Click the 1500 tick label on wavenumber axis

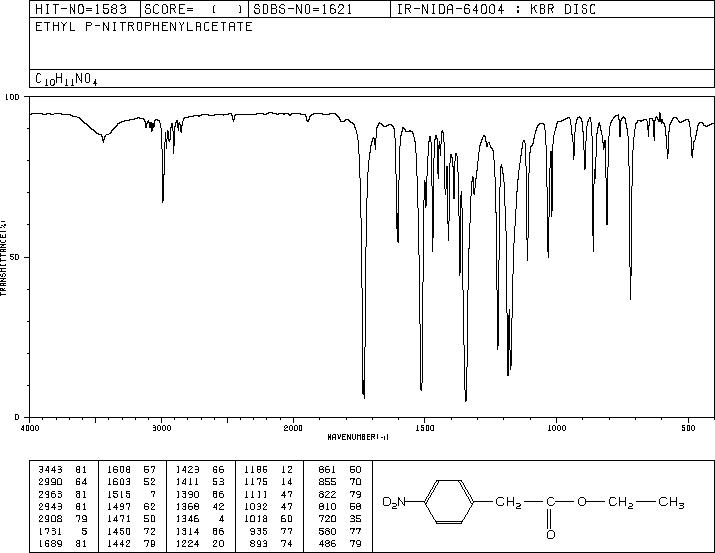click(425, 428)
